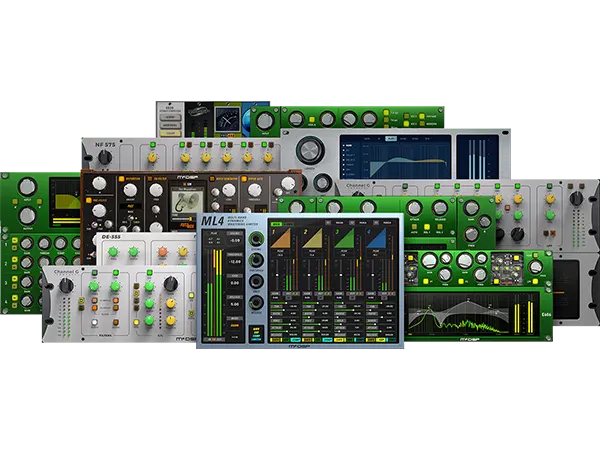Click the highlighted yellow button in top-left module selector

pos(170,133)
